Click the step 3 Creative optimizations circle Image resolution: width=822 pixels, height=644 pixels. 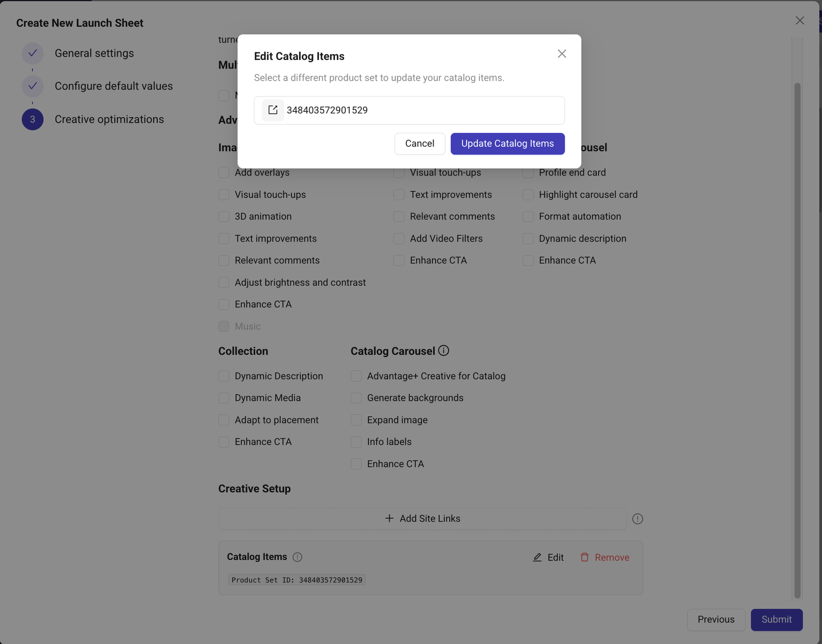pos(33,119)
